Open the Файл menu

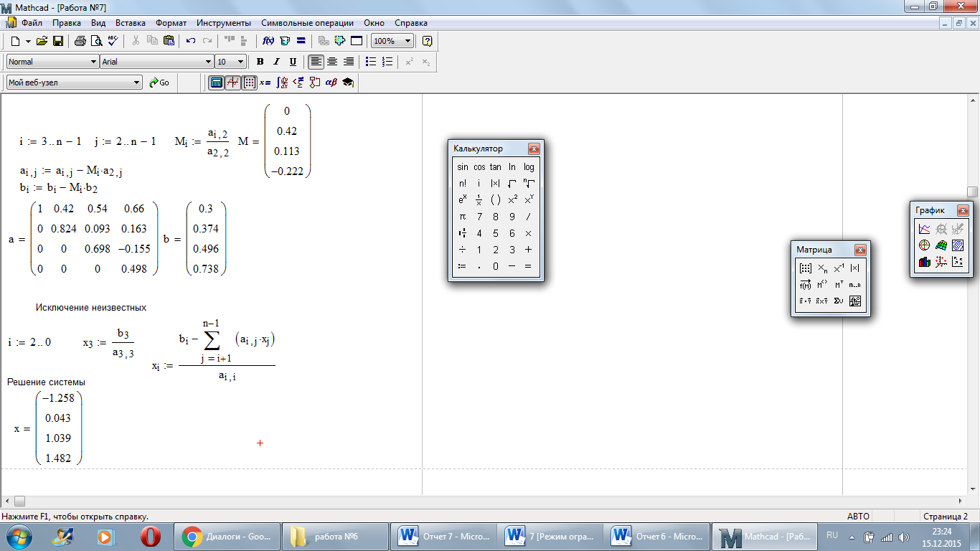[x=32, y=23]
